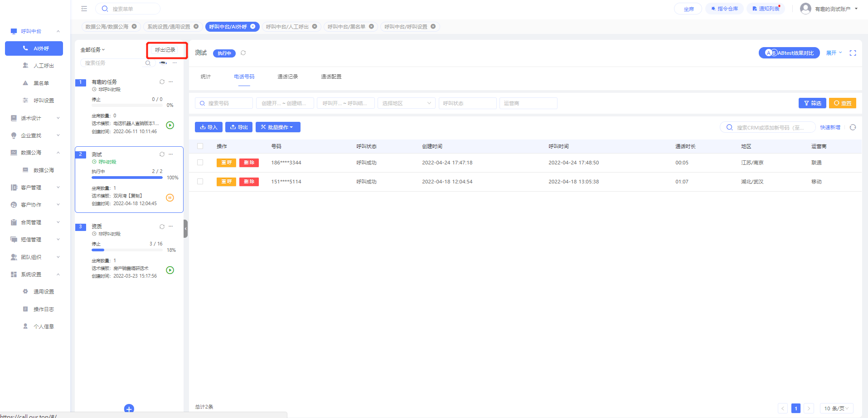Switch to the 通话配置 tab
Viewport: 868px width, 418px height.
point(331,77)
